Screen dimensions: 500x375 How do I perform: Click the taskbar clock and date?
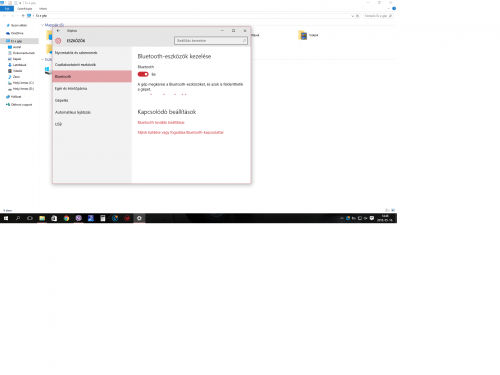coord(385,218)
